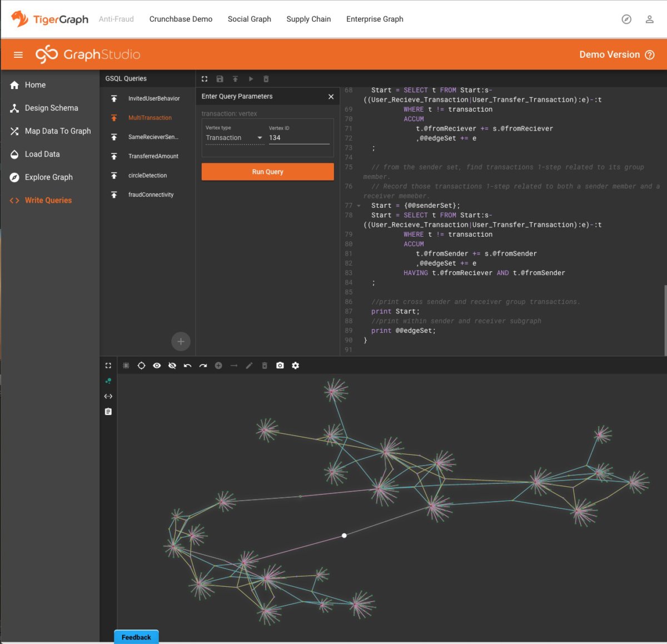Select the edit pencil in graph toolbar
Image resolution: width=667 pixels, height=644 pixels.
point(249,365)
